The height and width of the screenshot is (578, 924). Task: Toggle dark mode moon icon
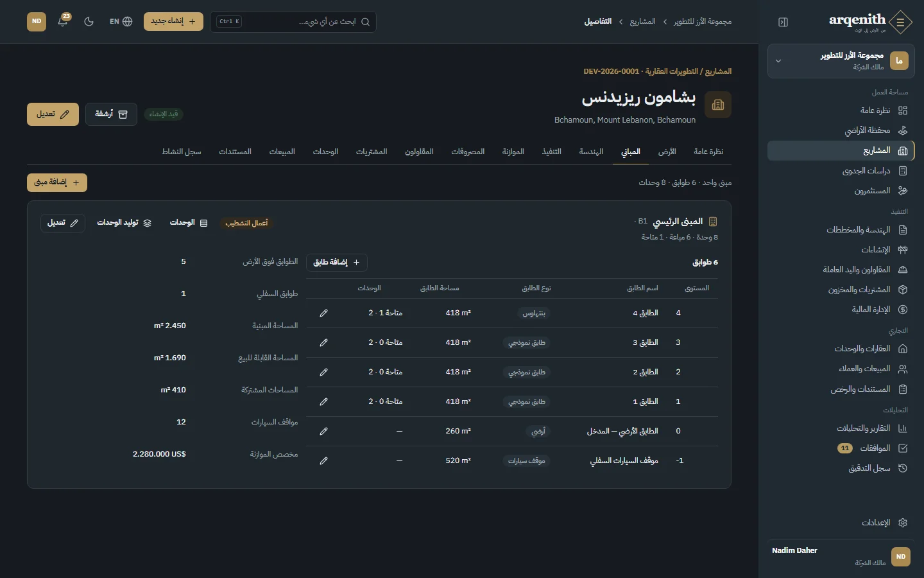89,21
